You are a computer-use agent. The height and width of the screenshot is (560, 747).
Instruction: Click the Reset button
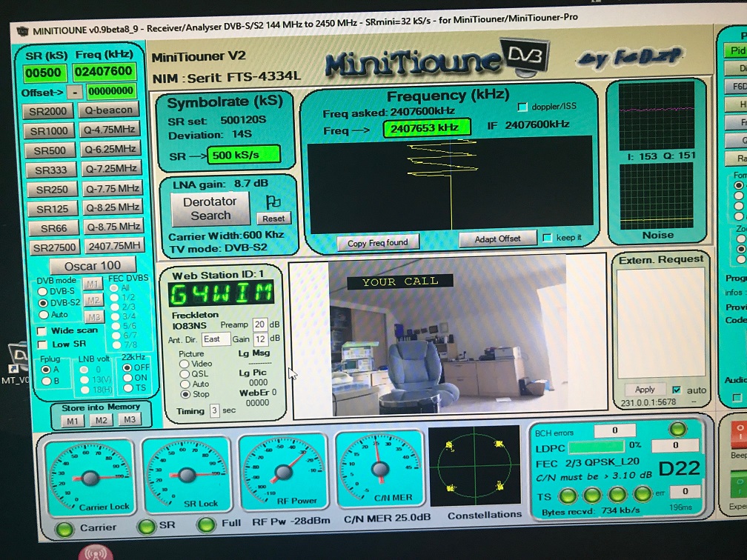pyautogui.click(x=273, y=219)
